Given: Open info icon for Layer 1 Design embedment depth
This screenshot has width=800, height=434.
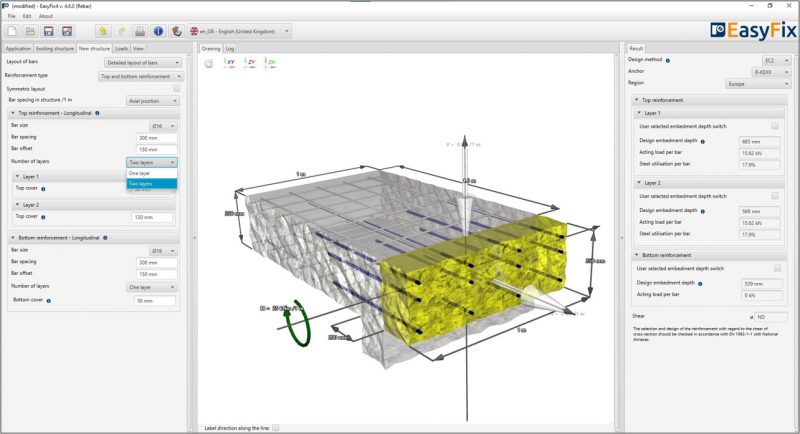Looking at the screenshot, I should coord(703,142).
